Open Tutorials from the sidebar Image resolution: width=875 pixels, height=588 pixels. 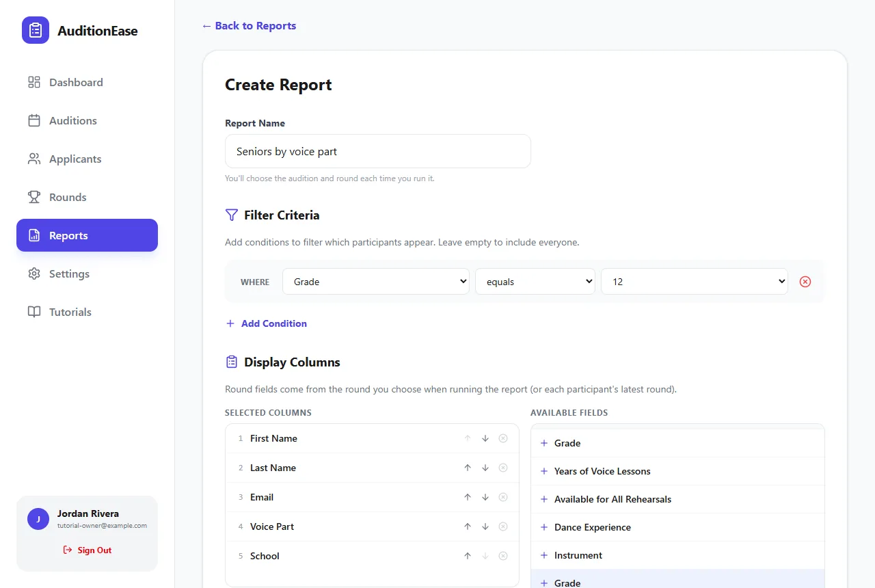(x=87, y=312)
